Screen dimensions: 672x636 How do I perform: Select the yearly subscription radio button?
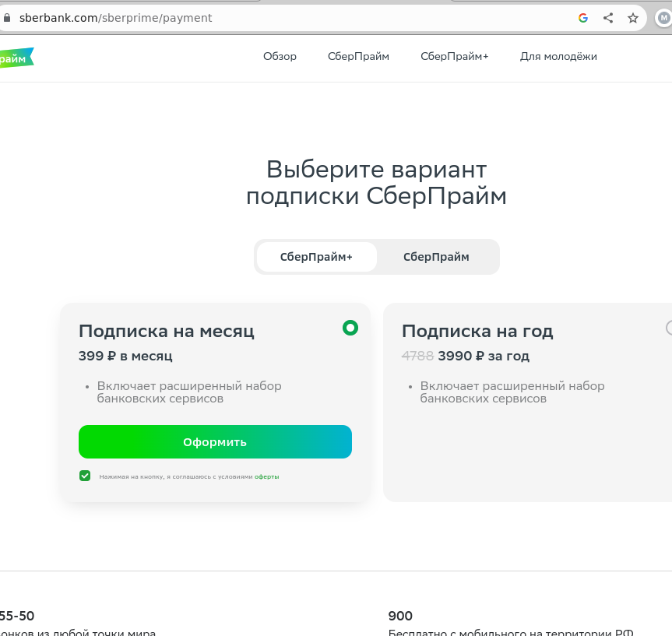pyautogui.click(x=669, y=328)
